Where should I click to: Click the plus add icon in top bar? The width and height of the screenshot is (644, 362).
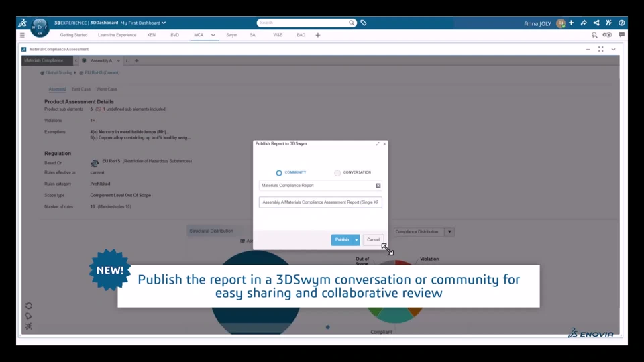click(x=572, y=23)
